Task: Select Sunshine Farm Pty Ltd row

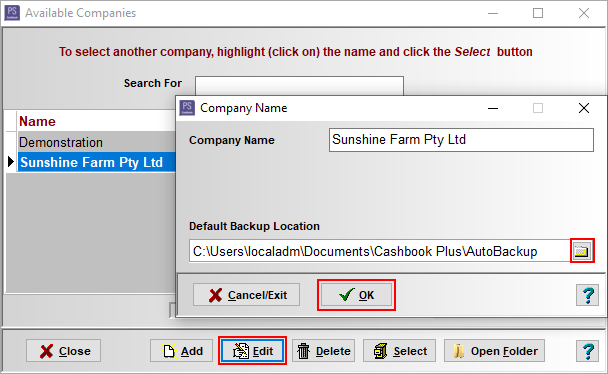Action: [96, 162]
